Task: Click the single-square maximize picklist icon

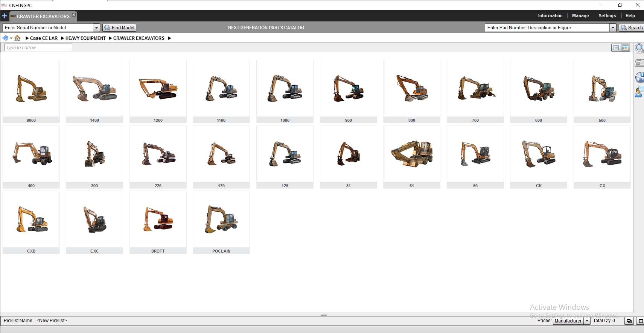Action: tap(640, 321)
